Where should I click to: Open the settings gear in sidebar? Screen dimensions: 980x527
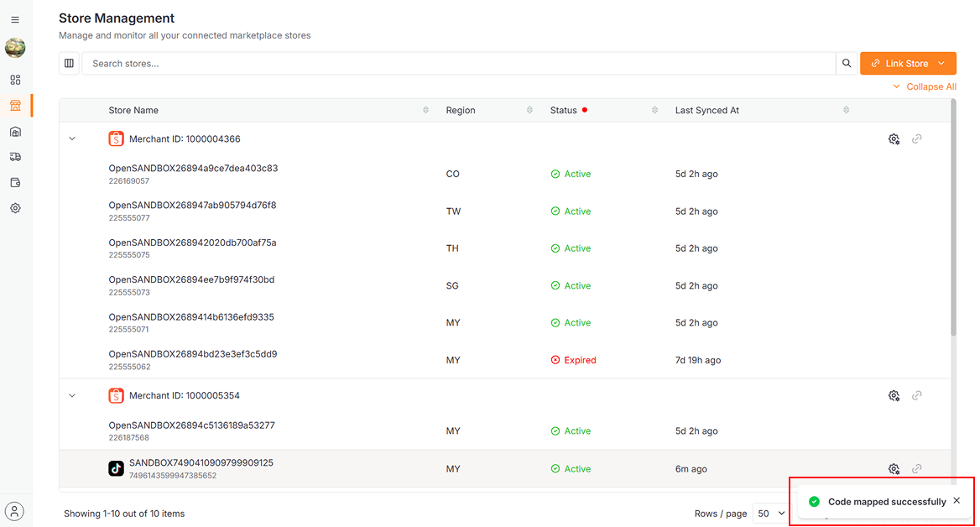[x=15, y=208]
